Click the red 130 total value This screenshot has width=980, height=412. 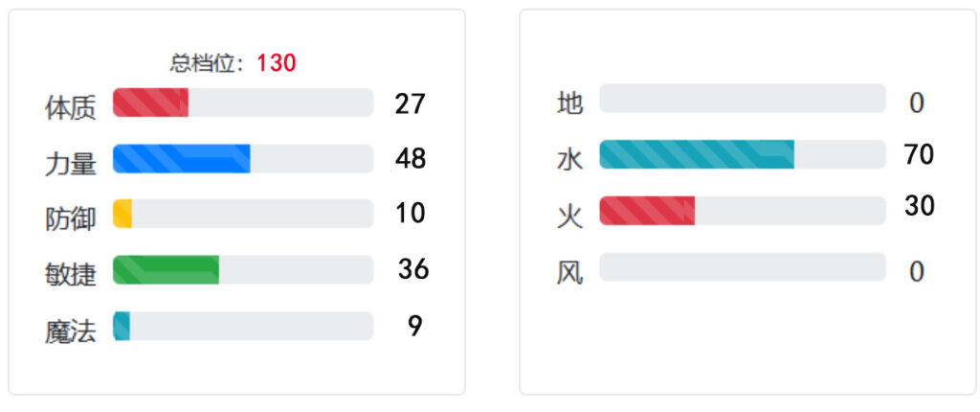click(x=277, y=63)
